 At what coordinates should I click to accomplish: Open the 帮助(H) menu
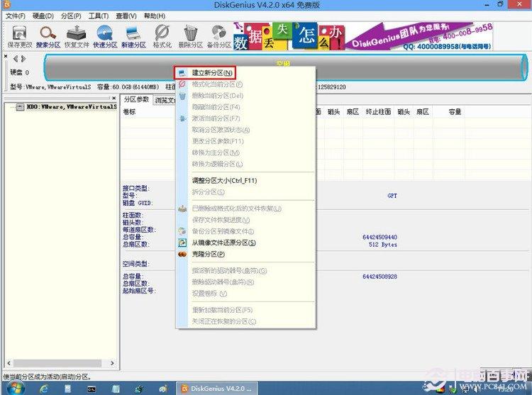[155, 16]
